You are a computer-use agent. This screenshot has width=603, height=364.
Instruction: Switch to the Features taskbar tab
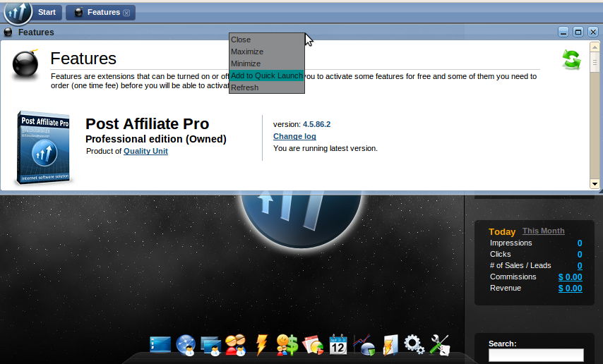coord(100,12)
